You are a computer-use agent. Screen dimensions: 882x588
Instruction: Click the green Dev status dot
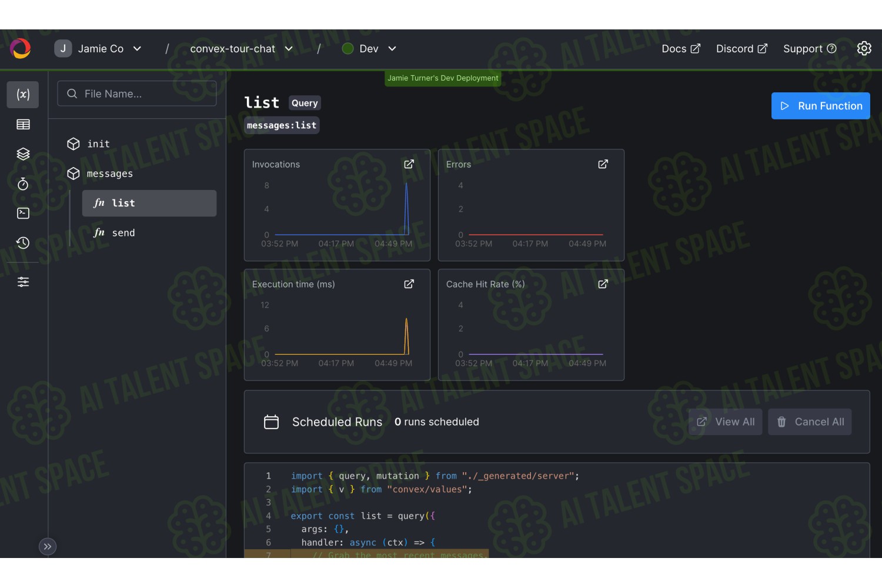(348, 48)
